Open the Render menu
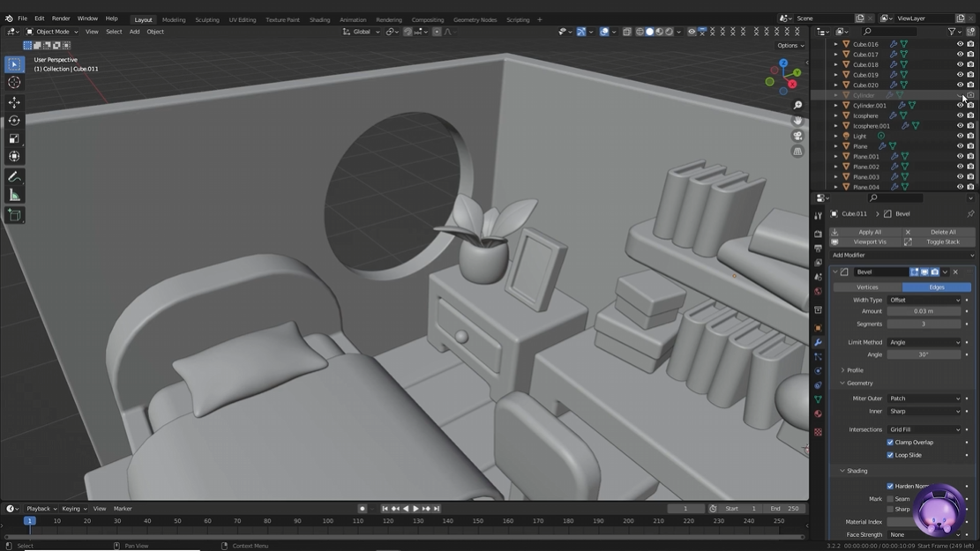 (x=61, y=19)
